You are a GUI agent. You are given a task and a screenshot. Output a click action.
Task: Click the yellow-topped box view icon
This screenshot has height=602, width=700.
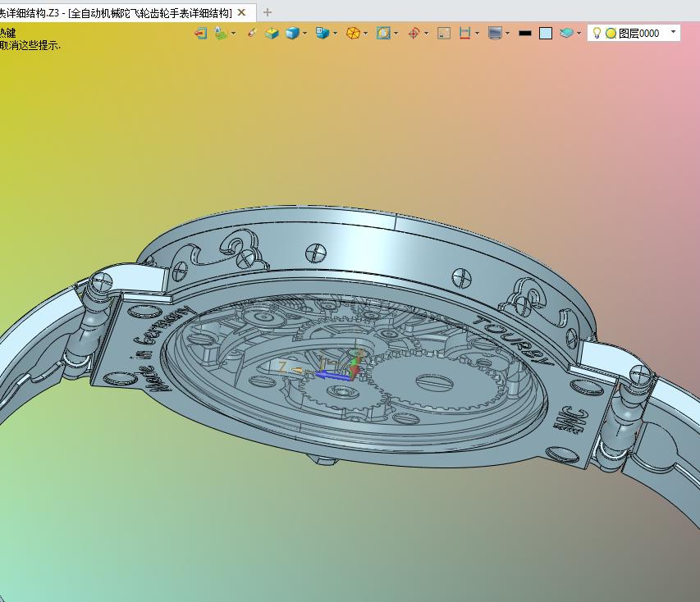272,33
